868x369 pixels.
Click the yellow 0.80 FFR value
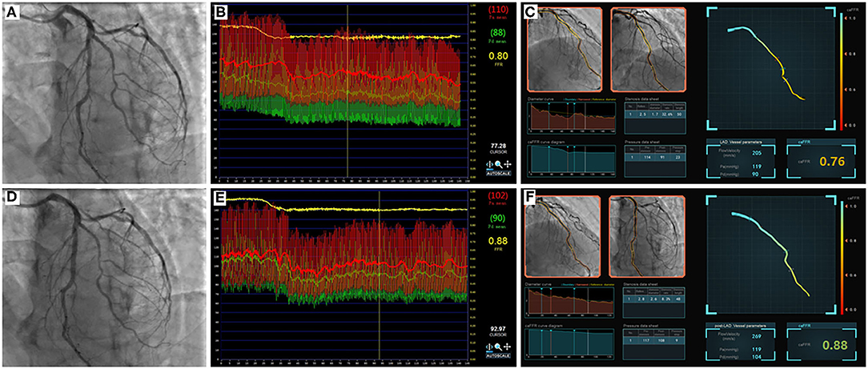499,56
